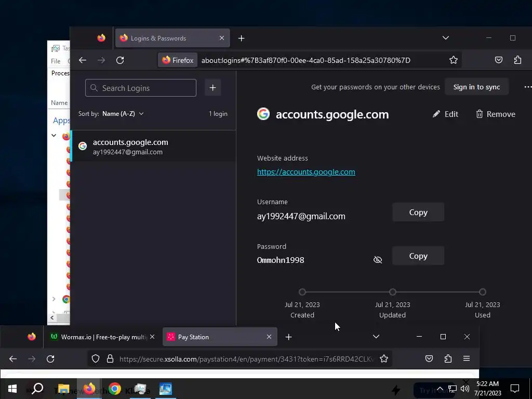Go back in Logins & Passwords window
The width and height of the screenshot is (532, 399).
[83, 60]
